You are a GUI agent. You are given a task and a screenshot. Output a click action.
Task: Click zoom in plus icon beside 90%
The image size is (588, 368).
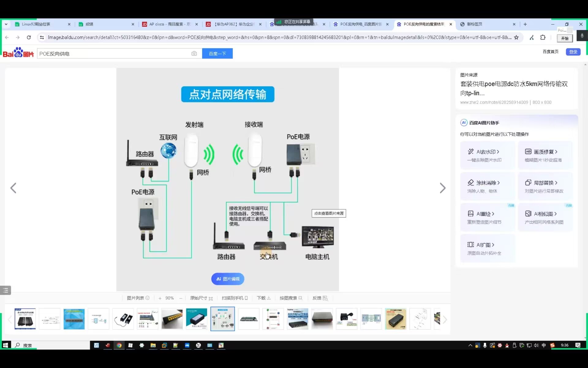tap(160, 298)
